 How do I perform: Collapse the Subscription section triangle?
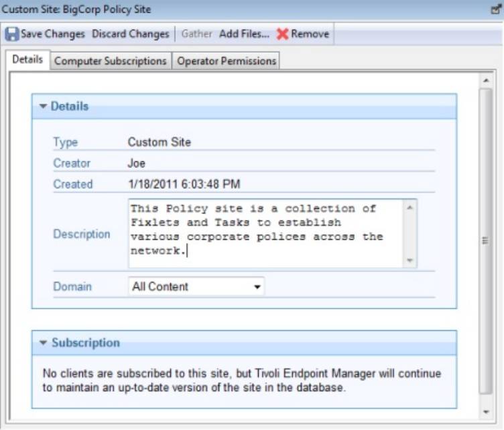coord(43,343)
